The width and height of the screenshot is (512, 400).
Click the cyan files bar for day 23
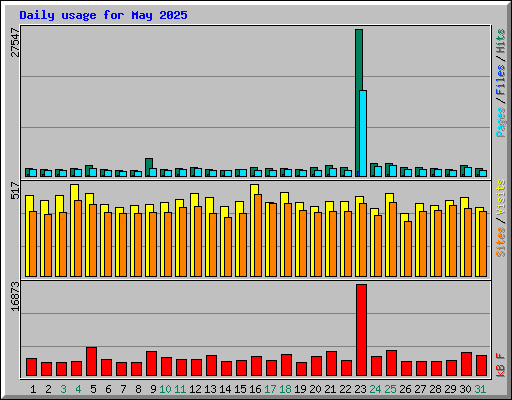point(363,133)
